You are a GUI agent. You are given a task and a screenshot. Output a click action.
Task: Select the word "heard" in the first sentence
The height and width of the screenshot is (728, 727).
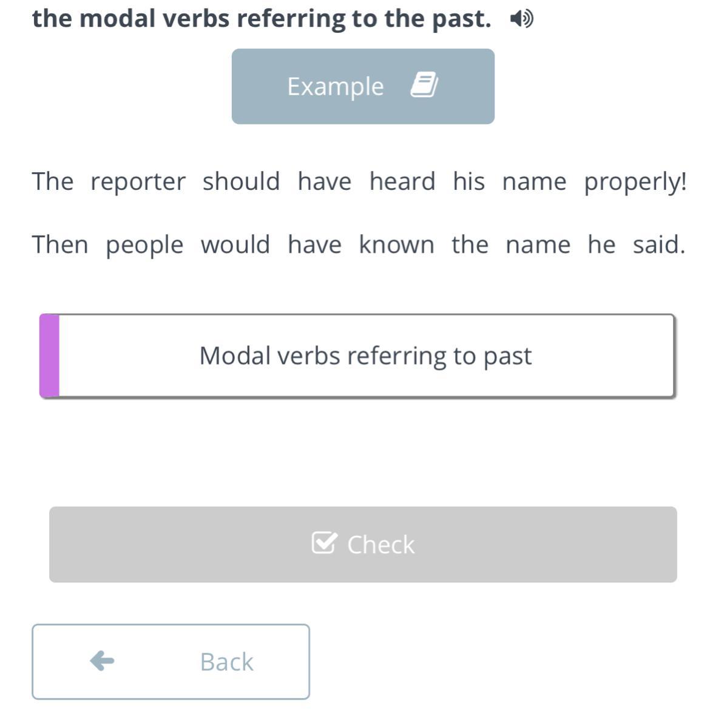[x=402, y=181]
